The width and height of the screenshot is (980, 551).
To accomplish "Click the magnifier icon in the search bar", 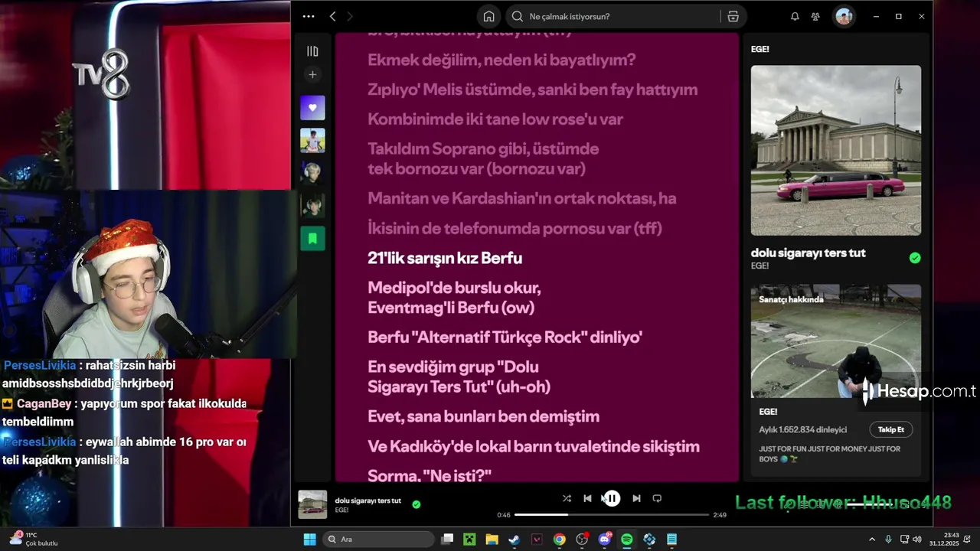I will [518, 16].
